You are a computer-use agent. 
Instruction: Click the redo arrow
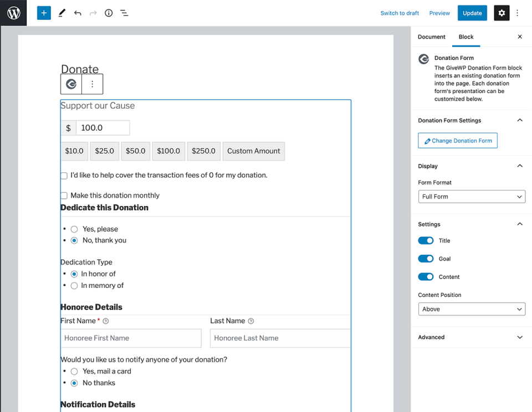point(93,13)
